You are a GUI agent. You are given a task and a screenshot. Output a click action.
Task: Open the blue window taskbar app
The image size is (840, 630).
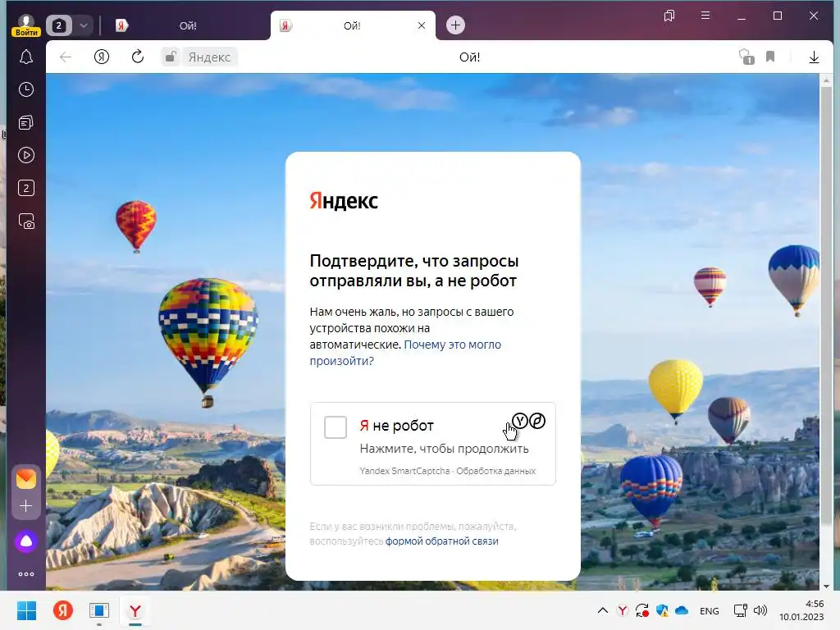click(x=99, y=610)
